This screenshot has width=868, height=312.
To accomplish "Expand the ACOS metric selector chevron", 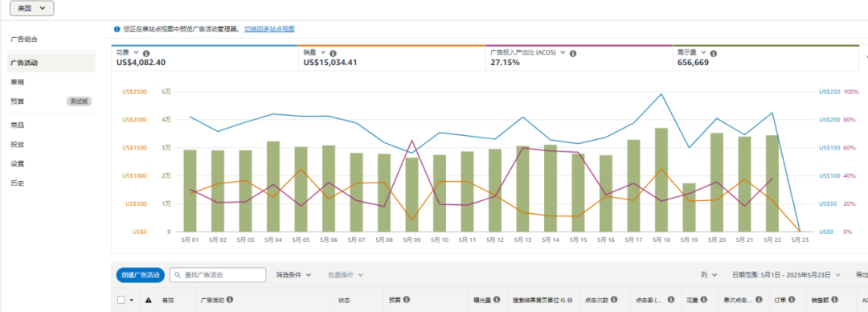I will 563,52.
